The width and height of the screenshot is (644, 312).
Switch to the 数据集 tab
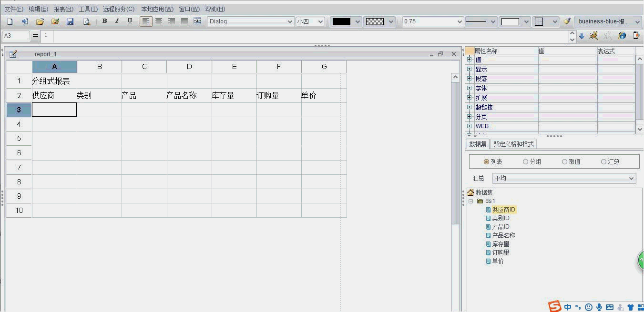point(478,144)
